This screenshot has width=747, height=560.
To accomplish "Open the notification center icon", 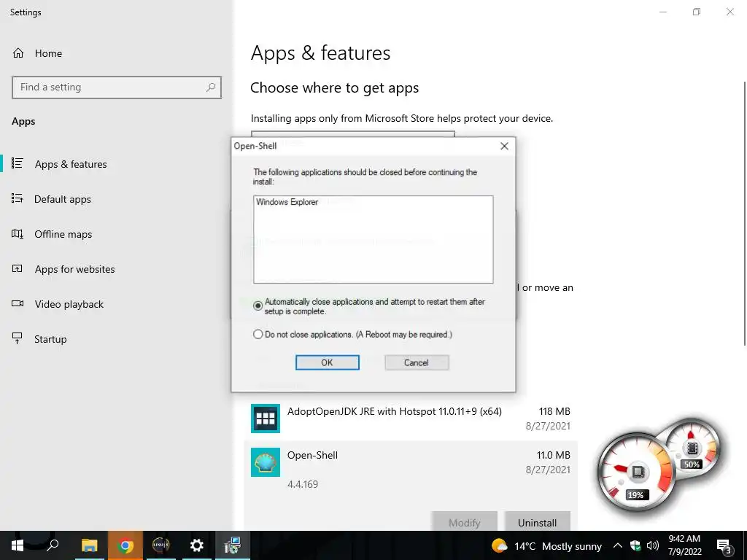I will (724, 545).
